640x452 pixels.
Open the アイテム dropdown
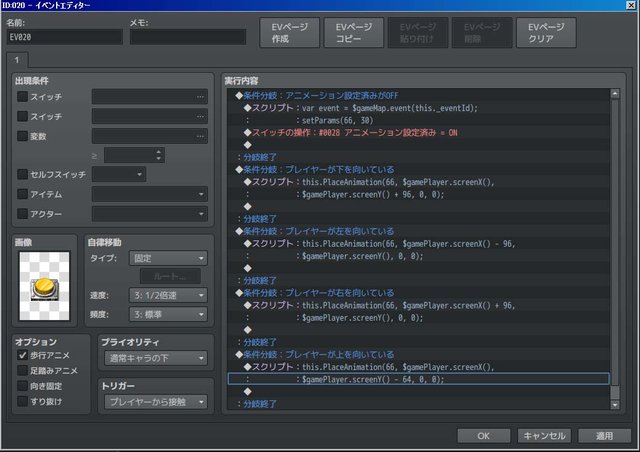(x=150, y=194)
